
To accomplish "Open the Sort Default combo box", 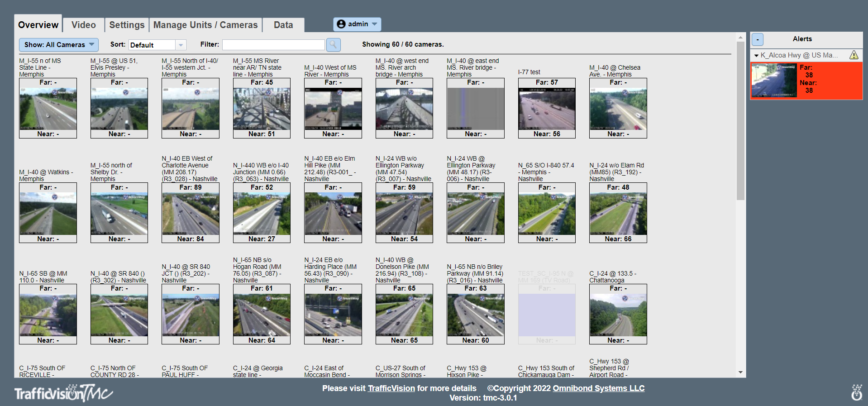I will tap(157, 45).
